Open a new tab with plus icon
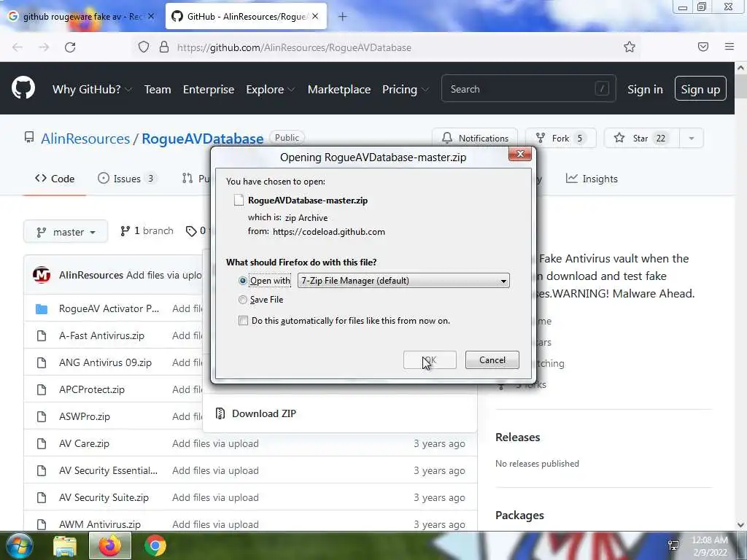Viewport: 747px width, 560px height. (x=342, y=17)
